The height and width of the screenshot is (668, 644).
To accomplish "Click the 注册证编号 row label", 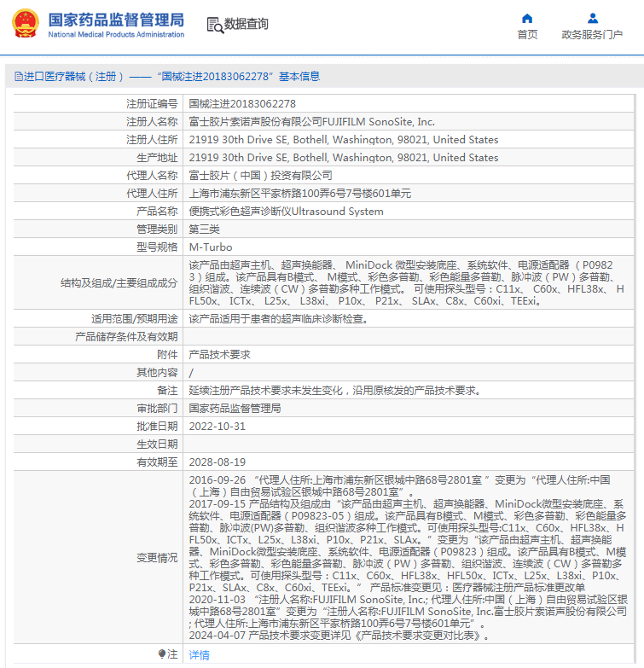I will [152, 104].
